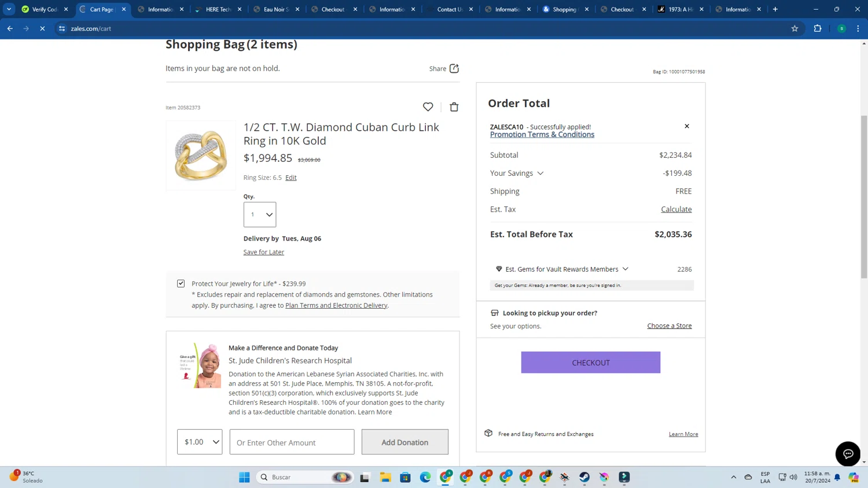
Task: Open a new browser tab
Action: point(775,9)
